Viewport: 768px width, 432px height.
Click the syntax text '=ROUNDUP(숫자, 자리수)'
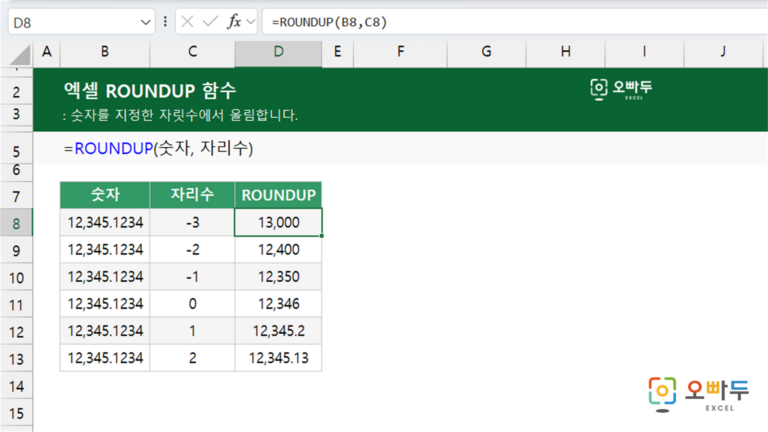tap(158, 148)
